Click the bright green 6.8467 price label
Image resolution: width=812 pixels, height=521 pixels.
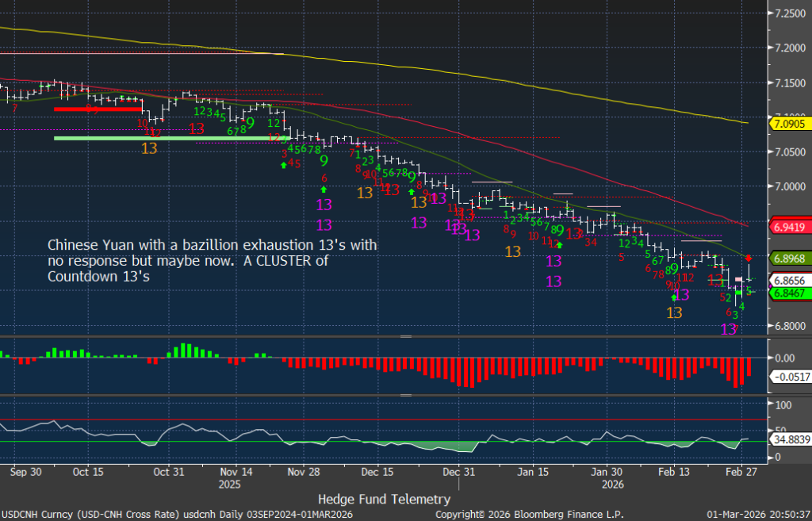(788, 293)
